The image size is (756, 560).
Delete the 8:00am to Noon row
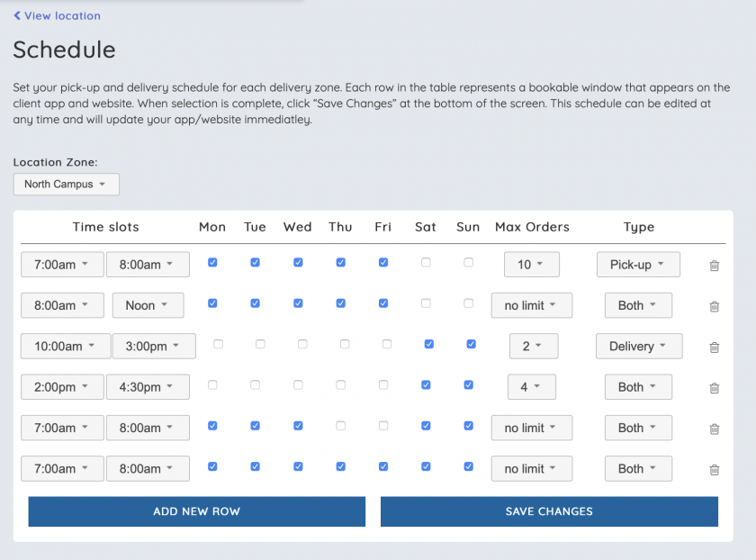point(714,307)
